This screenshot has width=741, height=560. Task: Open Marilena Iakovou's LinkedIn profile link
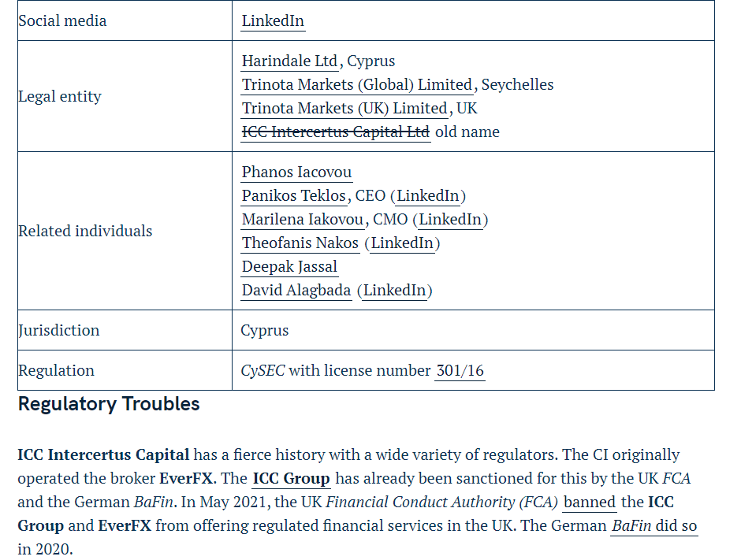[450, 220]
